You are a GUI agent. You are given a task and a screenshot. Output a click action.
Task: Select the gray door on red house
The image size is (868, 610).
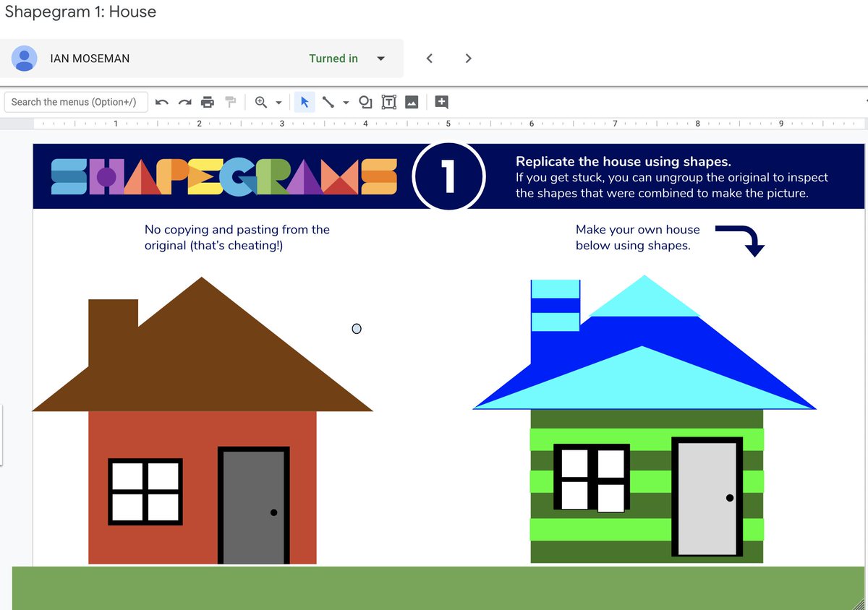pyautogui.click(x=253, y=505)
